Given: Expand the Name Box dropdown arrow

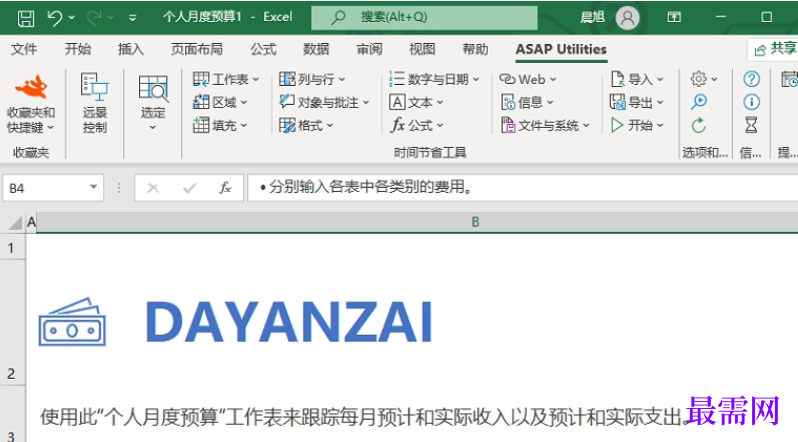Looking at the screenshot, I should pyautogui.click(x=93, y=187).
